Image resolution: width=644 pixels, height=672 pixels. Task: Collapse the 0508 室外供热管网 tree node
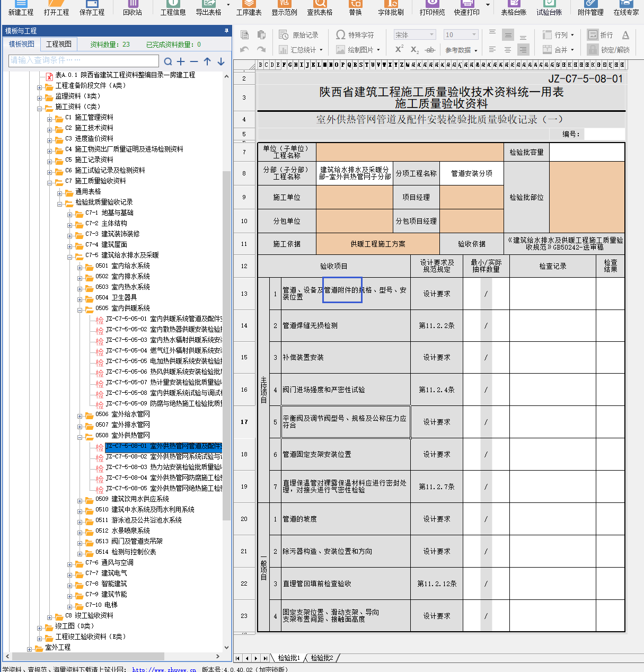[x=80, y=437]
